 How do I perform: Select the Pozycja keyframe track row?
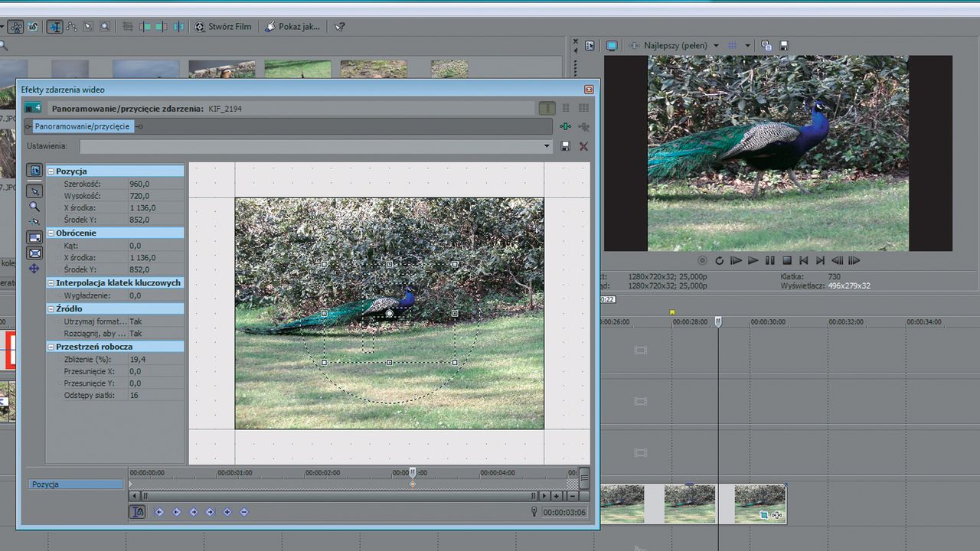(76, 484)
